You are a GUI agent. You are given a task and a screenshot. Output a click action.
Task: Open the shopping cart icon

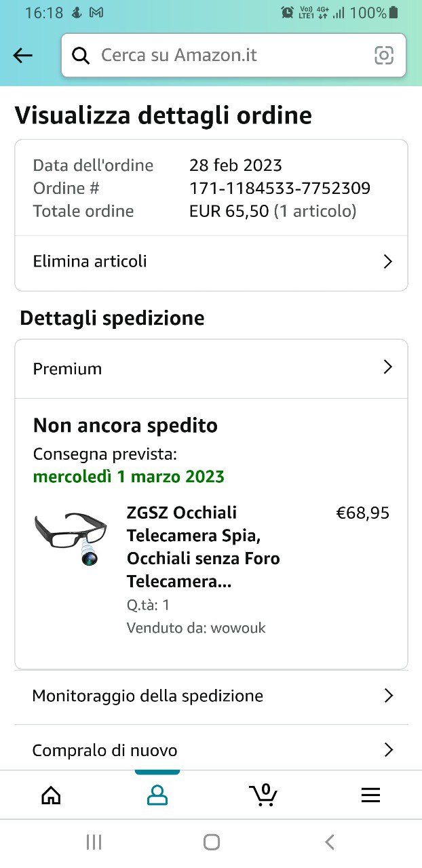coord(263,794)
